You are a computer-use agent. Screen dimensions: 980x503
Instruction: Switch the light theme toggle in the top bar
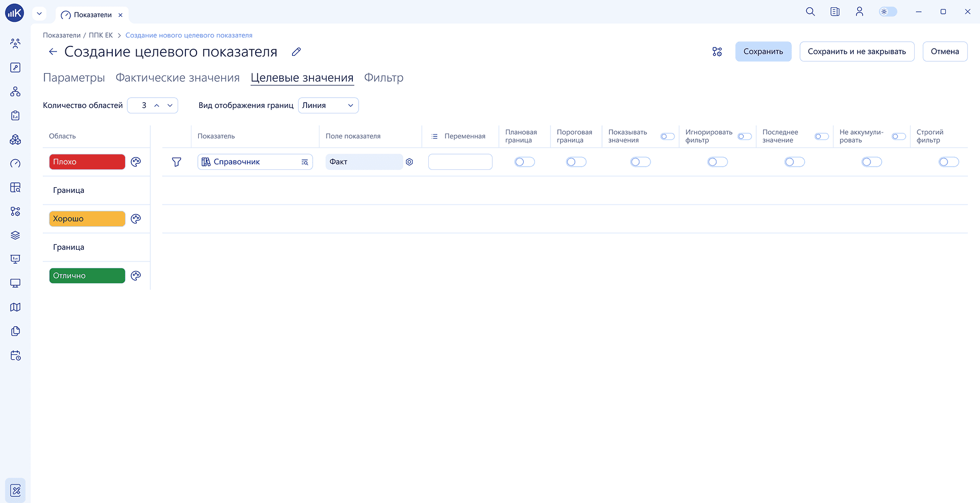[888, 12]
